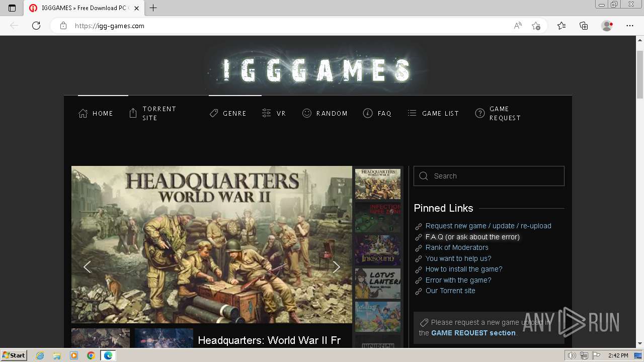Go to the HOME menu item
The width and height of the screenshot is (644, 362).
96,114
